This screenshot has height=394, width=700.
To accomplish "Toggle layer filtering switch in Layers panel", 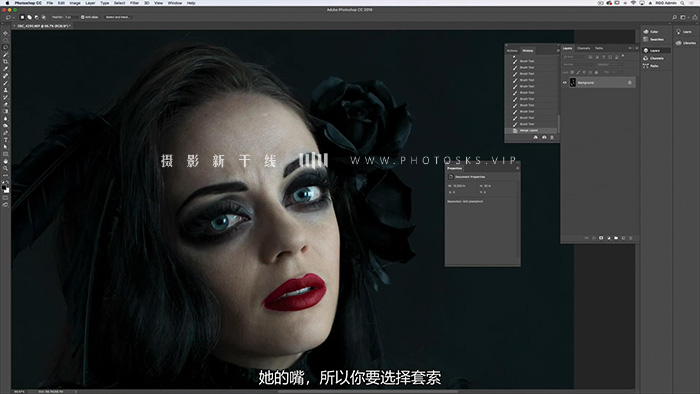I will [623, 57].
